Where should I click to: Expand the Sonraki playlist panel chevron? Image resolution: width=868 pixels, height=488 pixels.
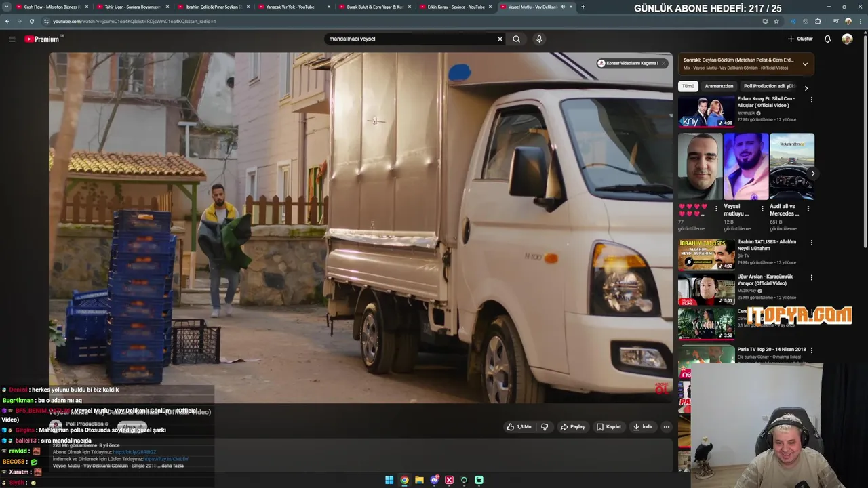tap(805, 64)
